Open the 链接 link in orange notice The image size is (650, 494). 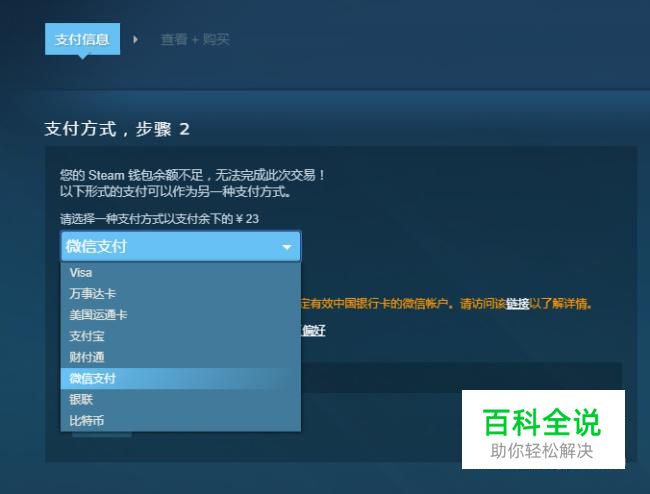[x=517, y=304]
